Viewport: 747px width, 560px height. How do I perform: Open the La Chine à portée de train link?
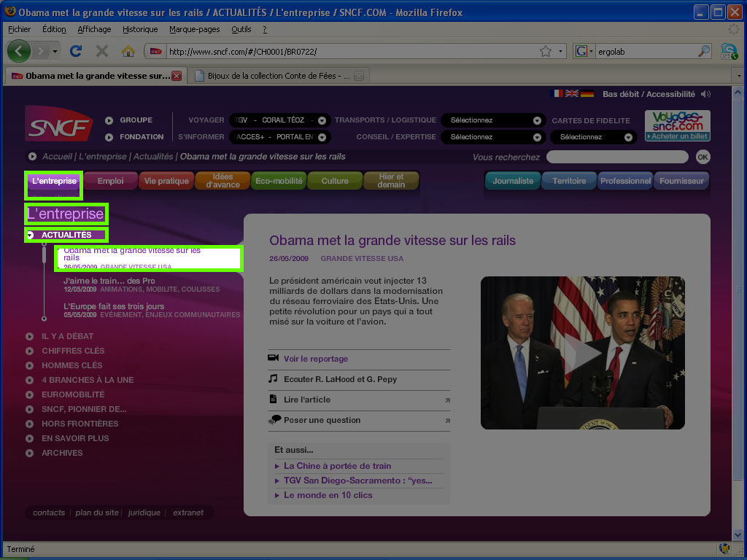pos(337,466)
